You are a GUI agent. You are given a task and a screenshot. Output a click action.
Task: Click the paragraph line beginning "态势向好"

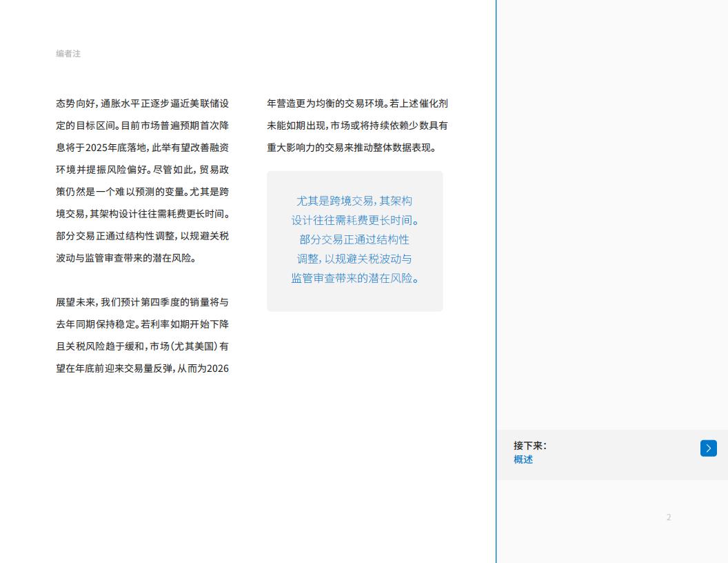[142, 103]
